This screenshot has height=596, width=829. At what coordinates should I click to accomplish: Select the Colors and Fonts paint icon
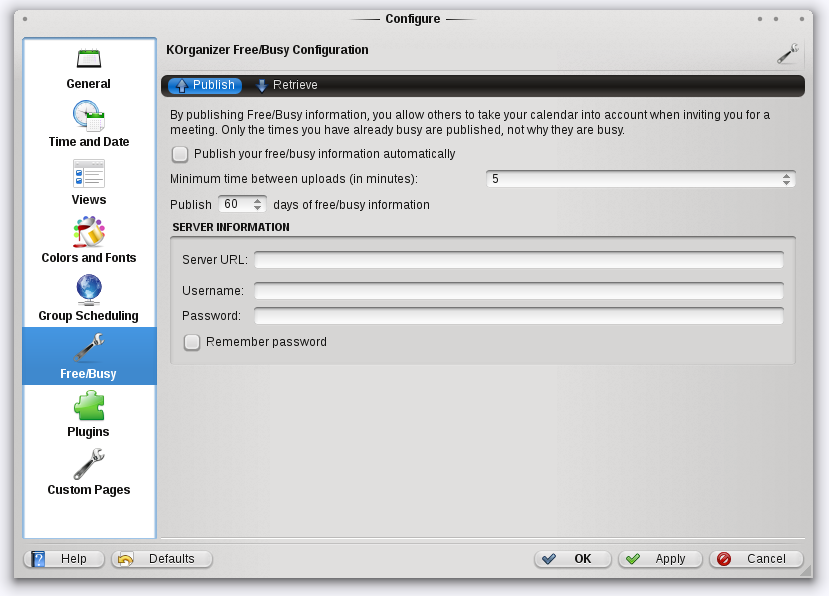point(88,232)
